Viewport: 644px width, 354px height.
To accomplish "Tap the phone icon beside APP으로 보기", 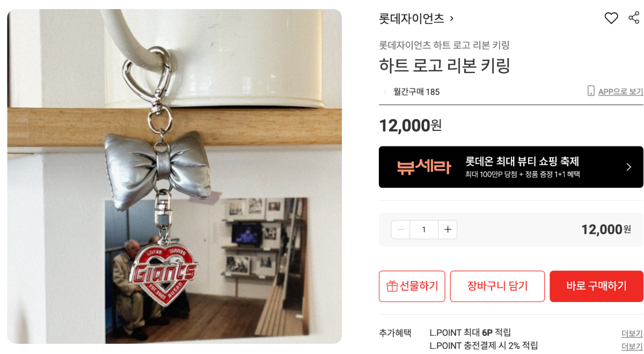I will [x=591, y=91].
